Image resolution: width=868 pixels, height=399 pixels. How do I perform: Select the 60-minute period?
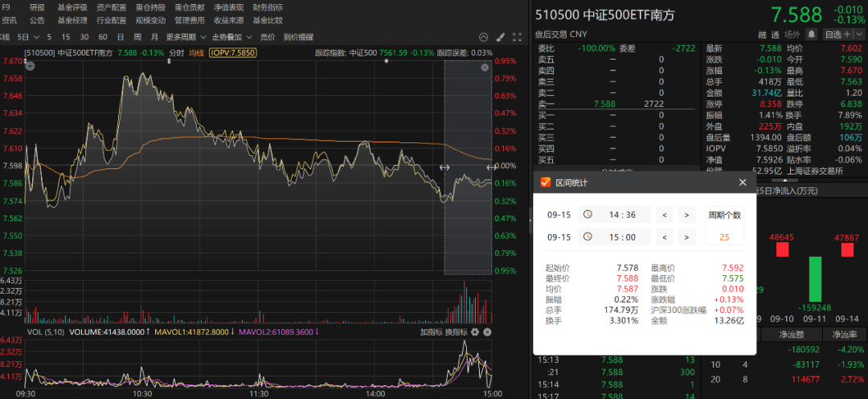pyautogui.click(x=102, y=37)
